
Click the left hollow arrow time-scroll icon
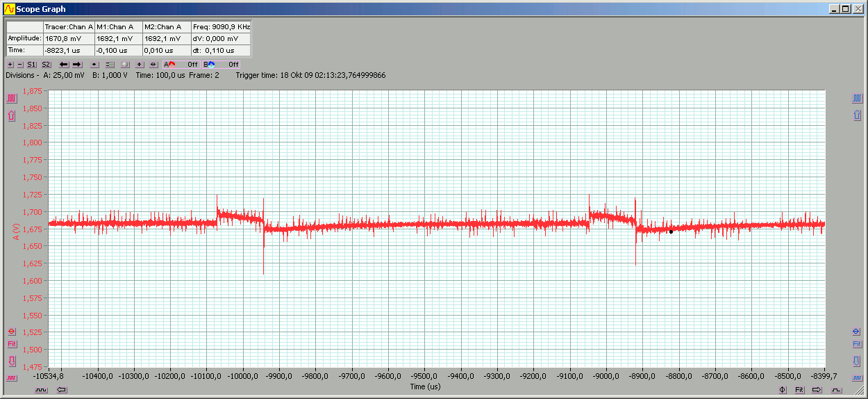[x=62, y=390]
